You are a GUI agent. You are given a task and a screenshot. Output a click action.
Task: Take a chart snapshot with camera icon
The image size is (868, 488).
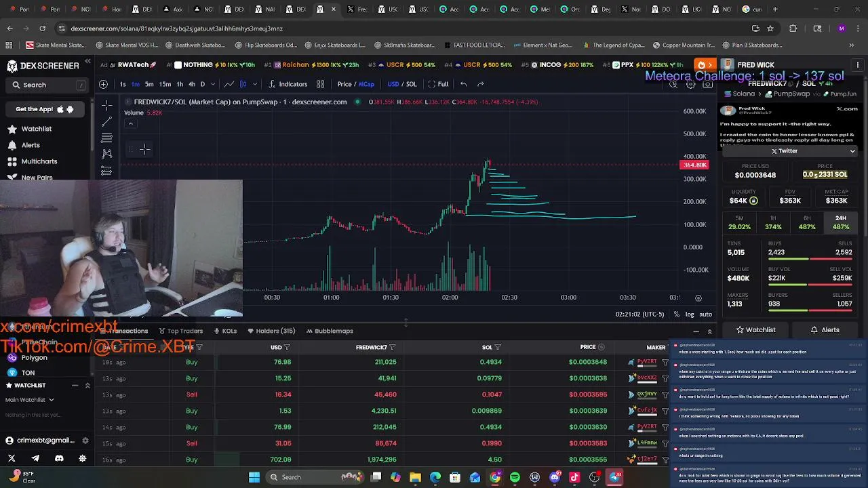(x=707, y=84)
